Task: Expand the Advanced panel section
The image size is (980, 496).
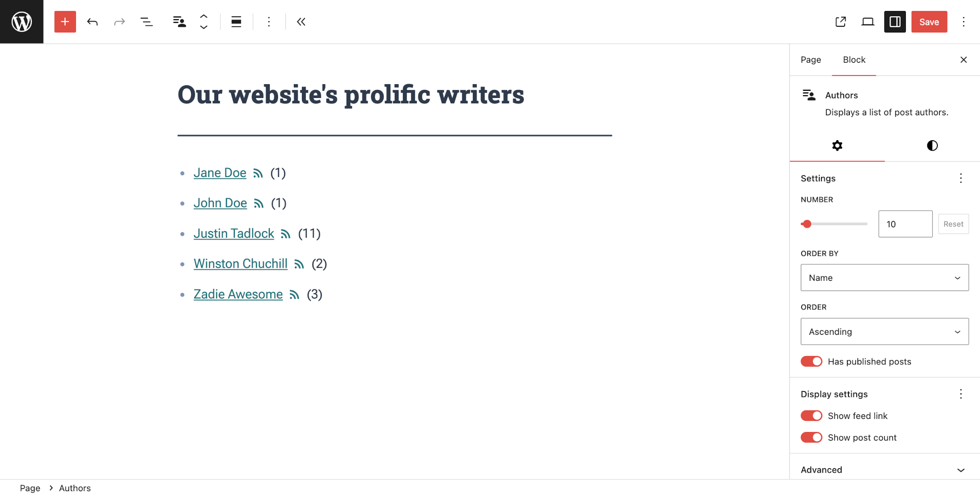Action: coord(884,470)
